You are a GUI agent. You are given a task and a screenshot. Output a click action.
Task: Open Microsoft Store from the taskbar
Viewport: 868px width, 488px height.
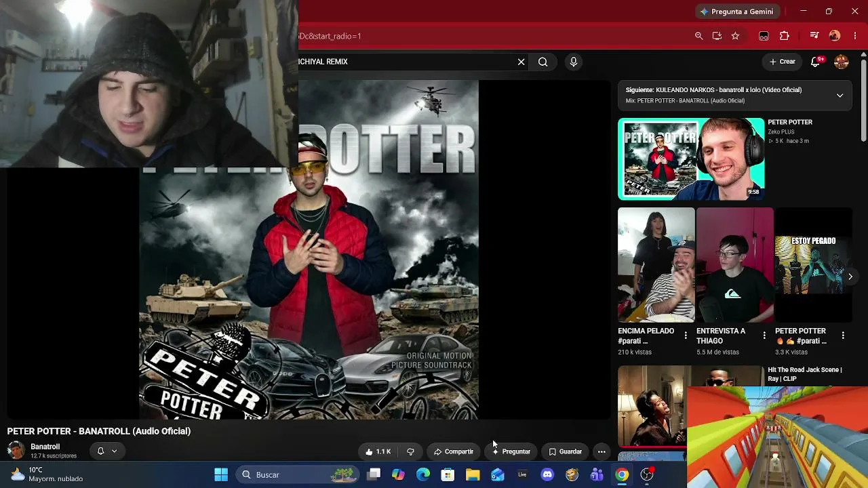point(448,475)
